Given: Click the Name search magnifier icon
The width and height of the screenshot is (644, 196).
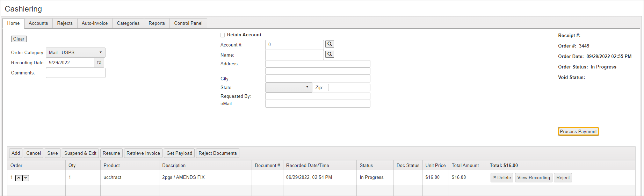Looking at the screenshot, I should 330,54.
